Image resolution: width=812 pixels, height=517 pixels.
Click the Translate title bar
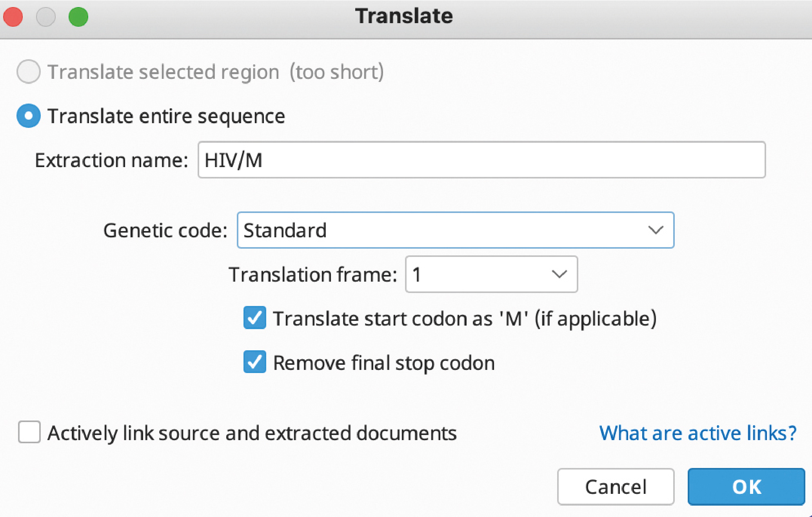404,16
